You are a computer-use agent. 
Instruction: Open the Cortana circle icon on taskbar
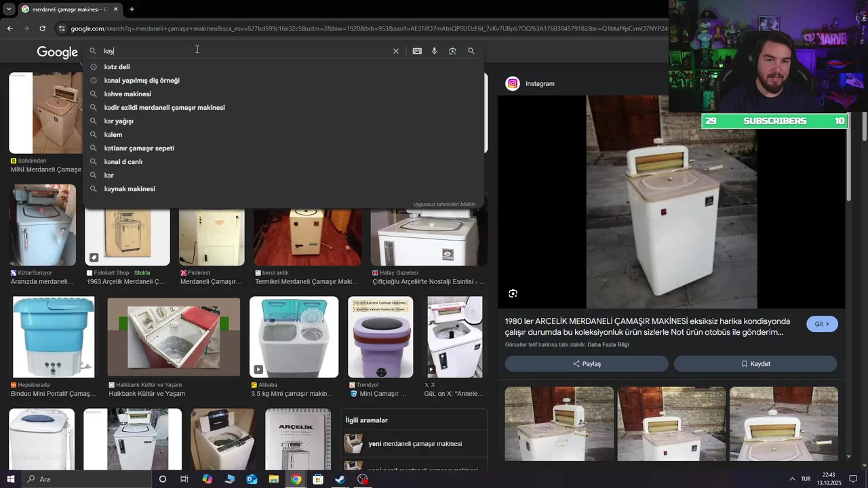point(162,479)
